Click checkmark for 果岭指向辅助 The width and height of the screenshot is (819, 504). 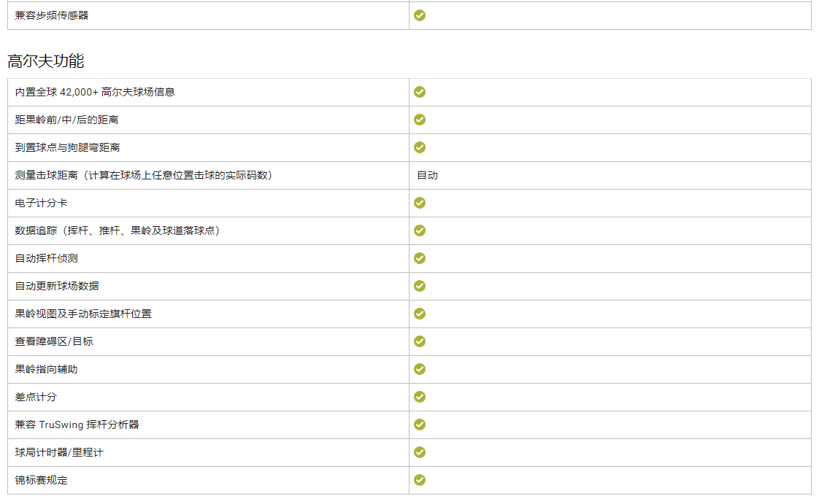tap(420, 369)
